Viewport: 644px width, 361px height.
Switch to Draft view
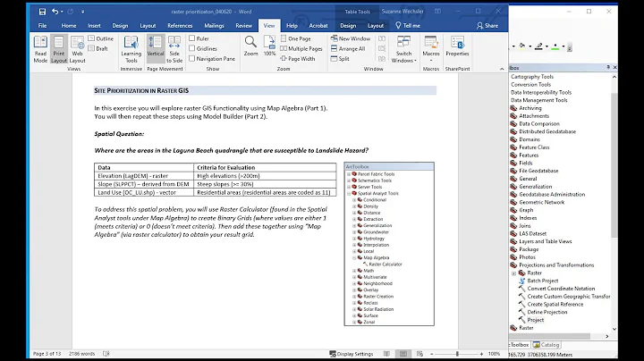tap(97, 48)
